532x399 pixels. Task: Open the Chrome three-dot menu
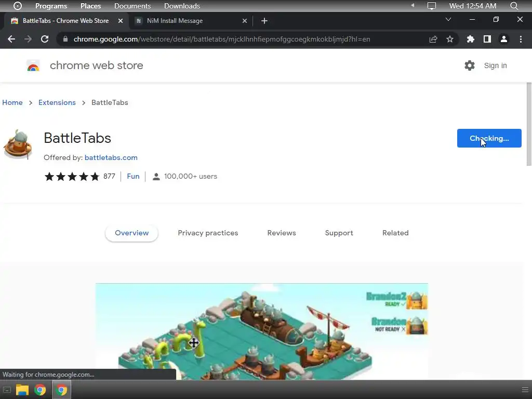(521, 39)
